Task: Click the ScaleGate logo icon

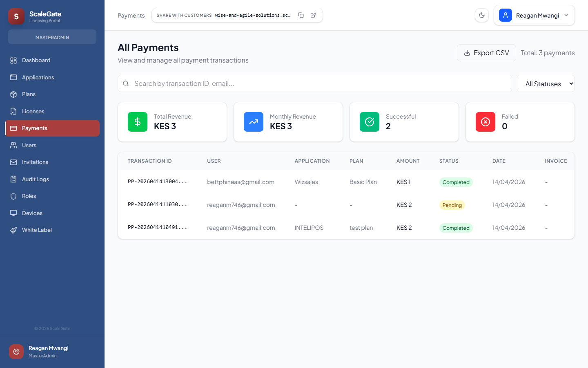Action: [x=16, y=16]
